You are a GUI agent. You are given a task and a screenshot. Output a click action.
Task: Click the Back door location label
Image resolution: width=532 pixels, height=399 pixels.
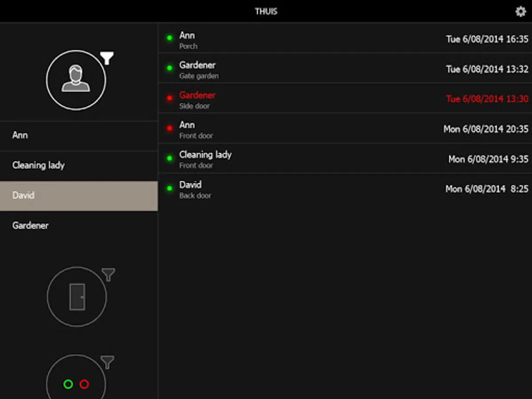[195, 196]
